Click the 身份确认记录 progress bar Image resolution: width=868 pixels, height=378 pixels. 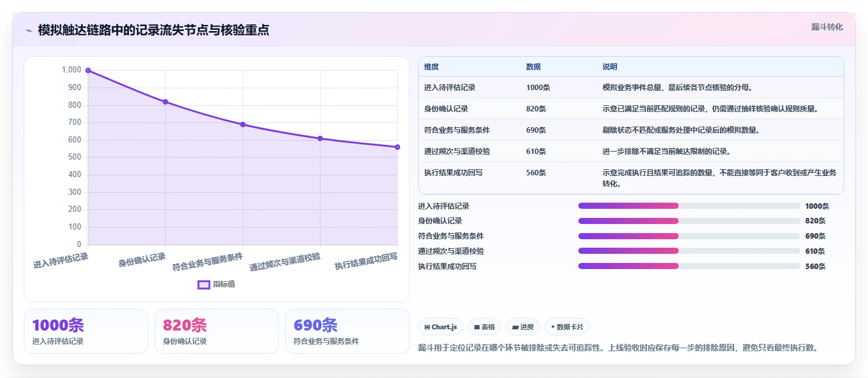(689, 221)
